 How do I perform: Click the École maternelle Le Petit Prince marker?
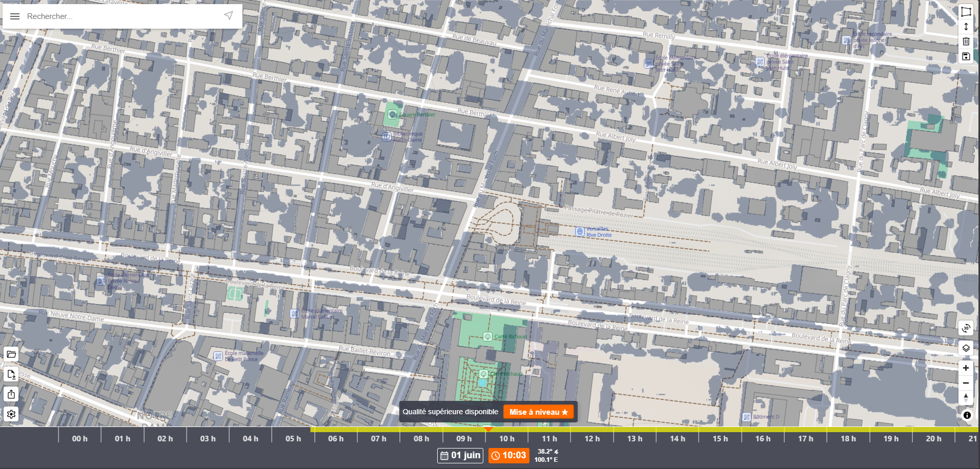point(218,356)
